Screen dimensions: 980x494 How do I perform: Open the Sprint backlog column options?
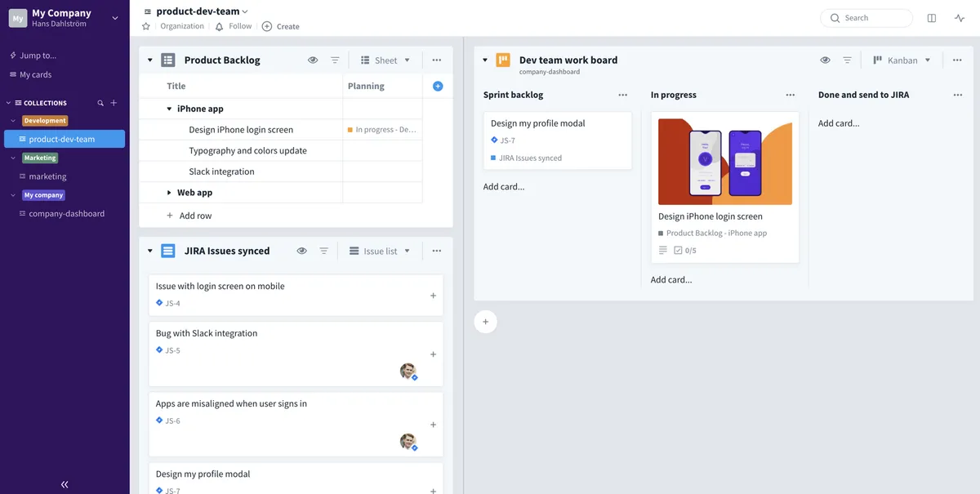(623, 95)
